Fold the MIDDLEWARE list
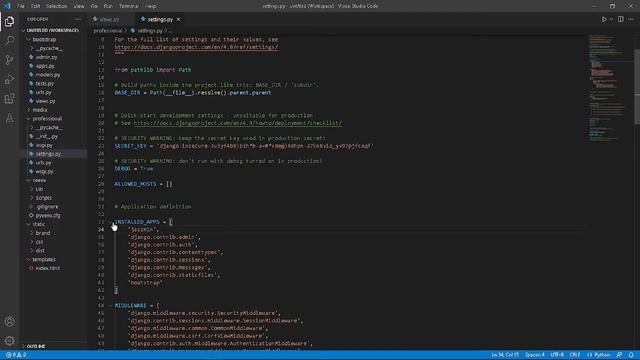The width and height of the screenshot is (640, 360). click(111, 305)
